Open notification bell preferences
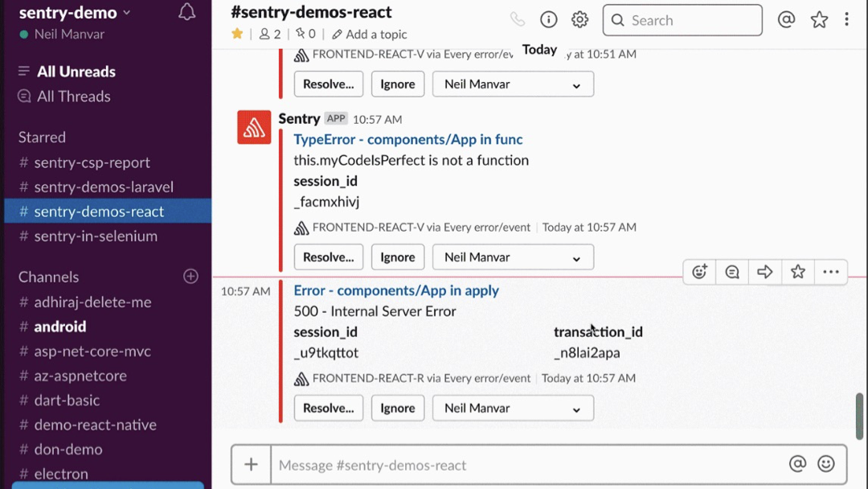 tap(186, 11)
